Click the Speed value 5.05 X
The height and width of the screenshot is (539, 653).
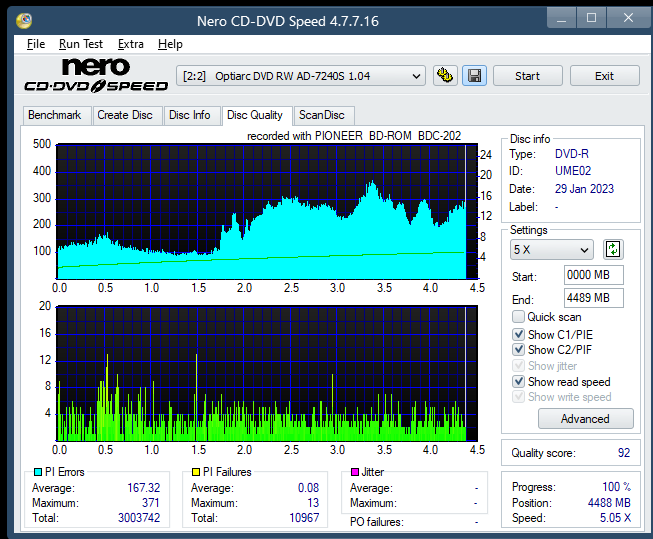tap(615, 518)
